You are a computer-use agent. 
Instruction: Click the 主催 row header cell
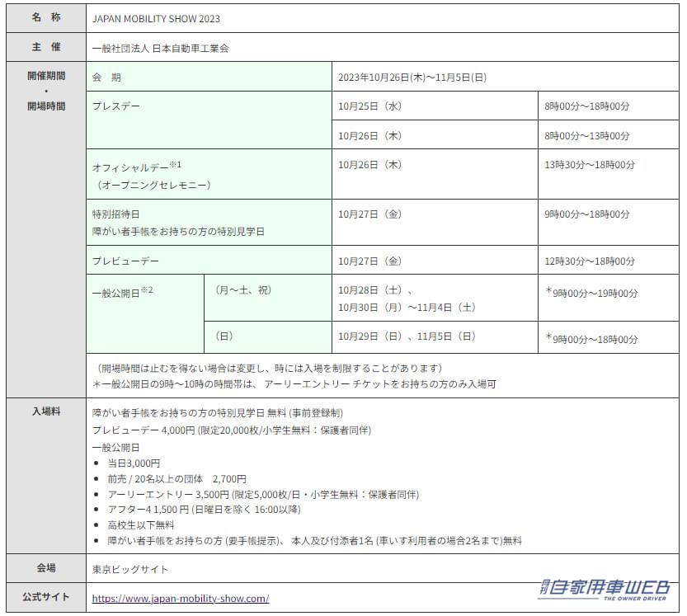(x=45, y=48)
